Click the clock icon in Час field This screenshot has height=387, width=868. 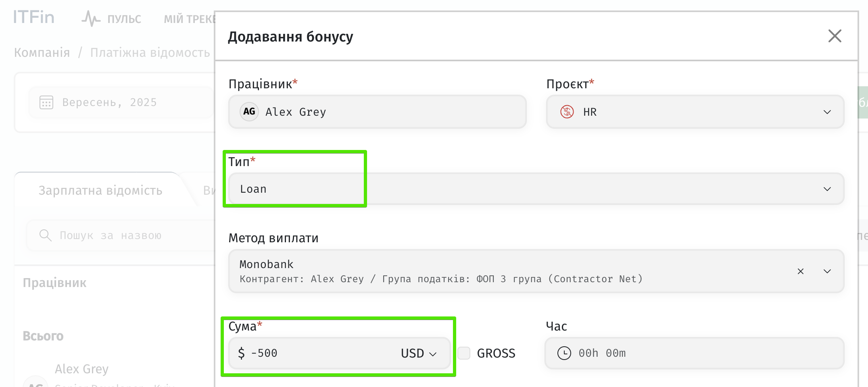564,353
